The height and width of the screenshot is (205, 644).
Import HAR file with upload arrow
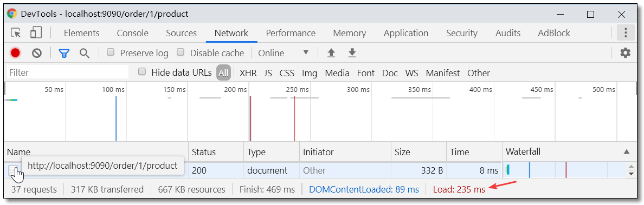click(x=331, y=53)
